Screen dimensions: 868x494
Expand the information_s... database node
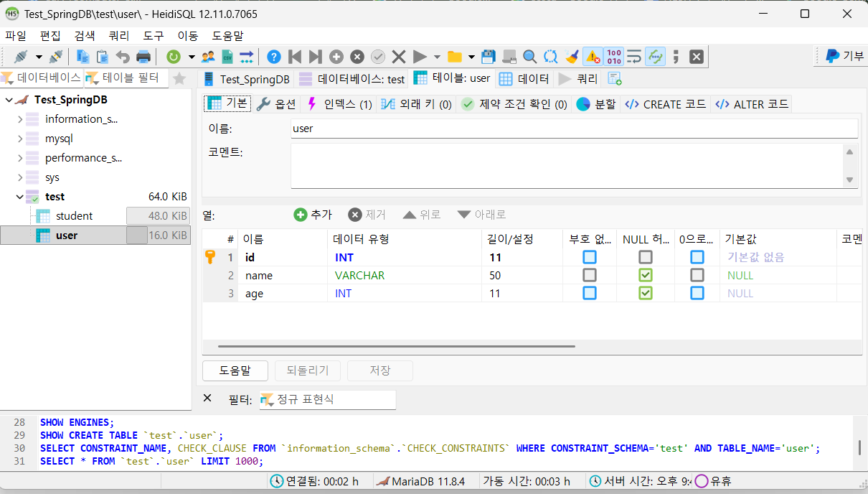(x=20, y=119)
